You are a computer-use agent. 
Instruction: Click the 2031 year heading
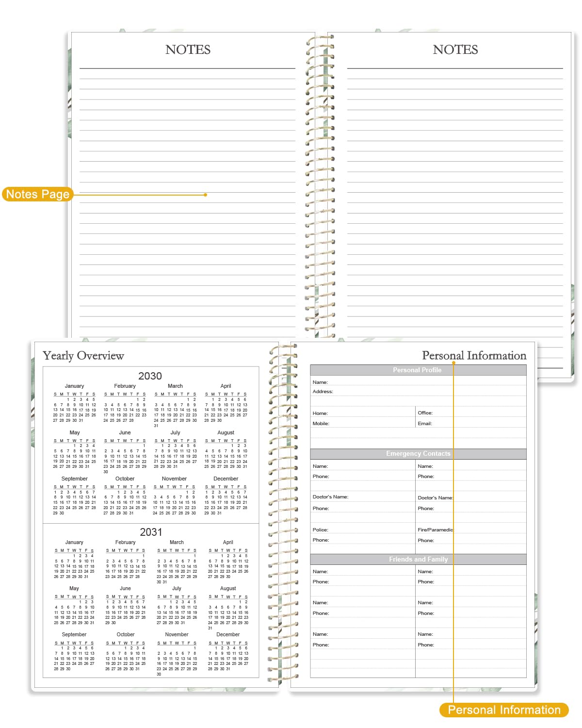click(x=151, y=532)
